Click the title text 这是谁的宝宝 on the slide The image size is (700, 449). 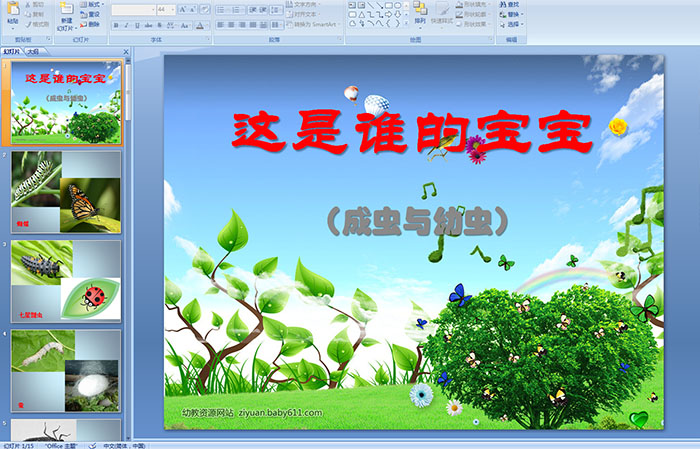click(x=412, y=133)
